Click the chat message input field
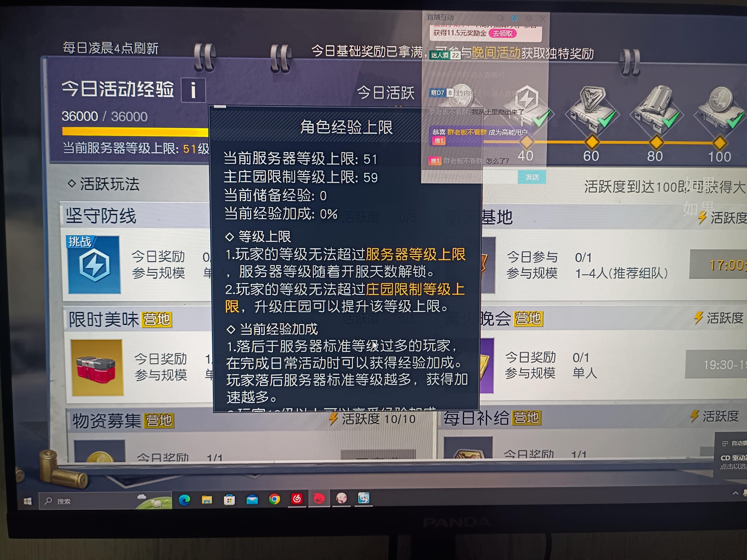 point(470,177)
